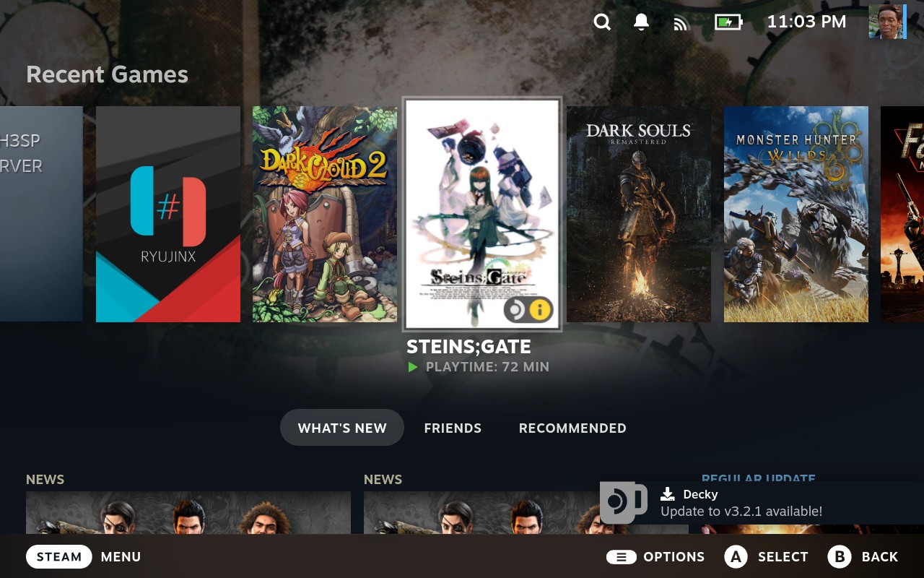Select the Ryujinx game tile

click(168, 214)
